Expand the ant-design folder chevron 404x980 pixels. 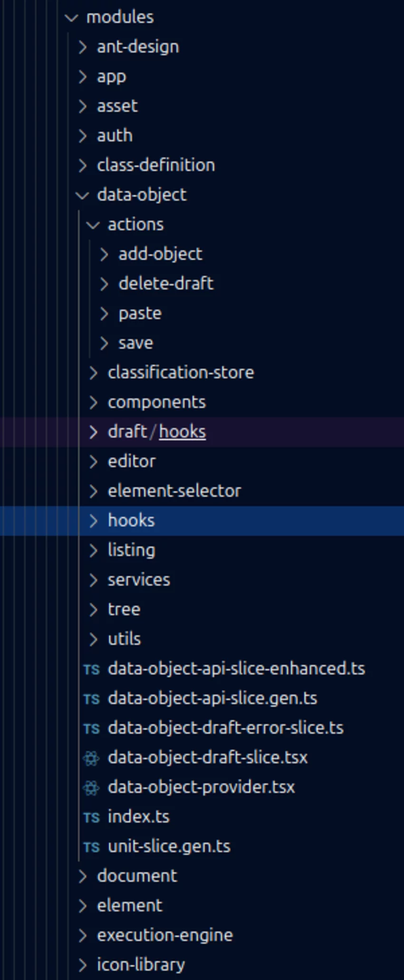coord(83,47)
